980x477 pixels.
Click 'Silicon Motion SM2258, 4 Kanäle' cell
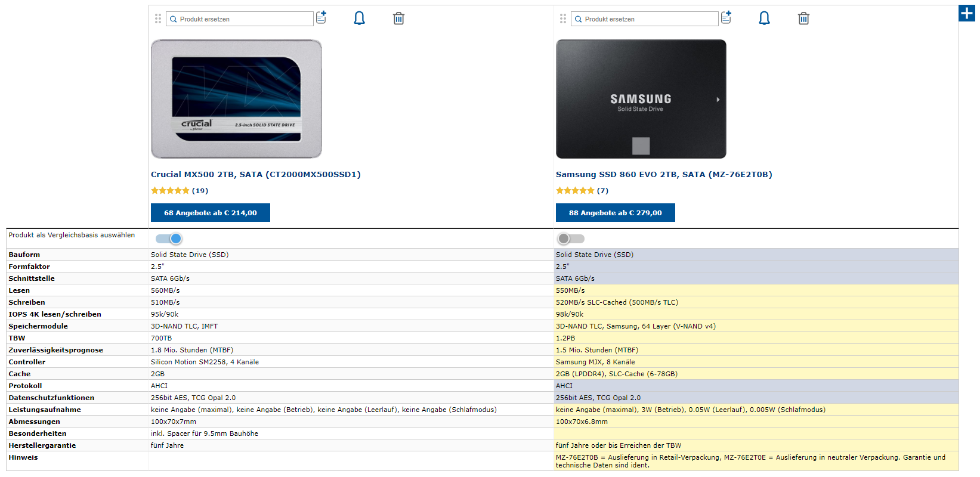click(205, 362)
